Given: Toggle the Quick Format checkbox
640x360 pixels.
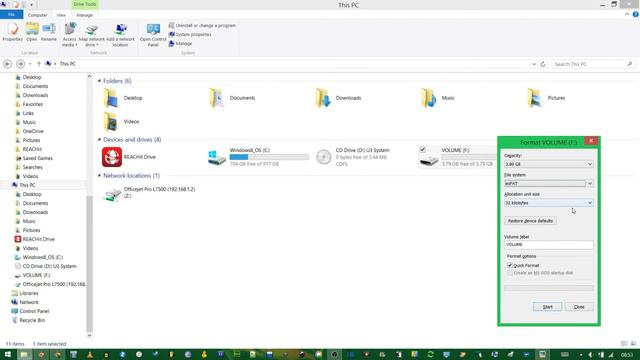Looking at the screenshot, I should pos(509,265).
